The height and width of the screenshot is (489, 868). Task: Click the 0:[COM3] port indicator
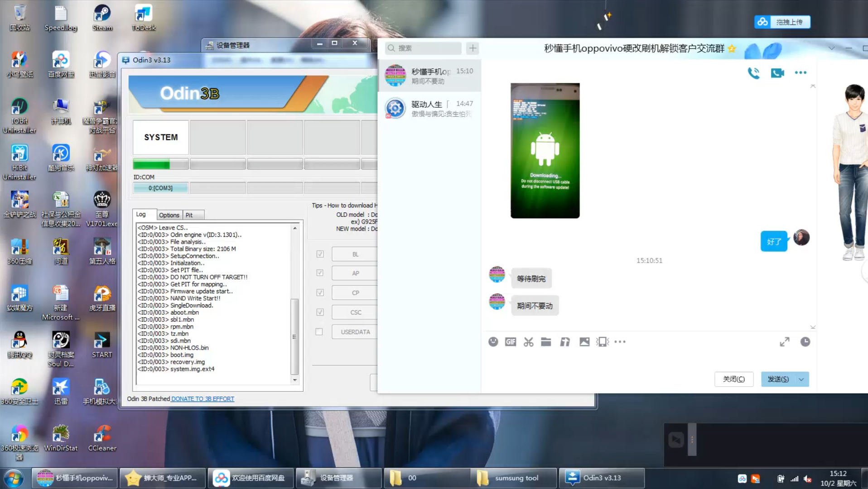[160, 188]
